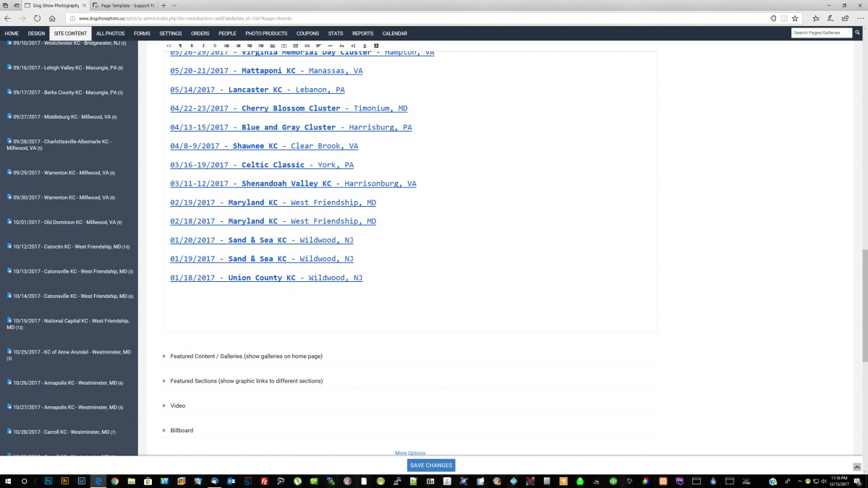The height and width of the screenshot is (488, 868).
Task: Open the ALL PHOTOS menu
Action: click(x=110, y=33)
